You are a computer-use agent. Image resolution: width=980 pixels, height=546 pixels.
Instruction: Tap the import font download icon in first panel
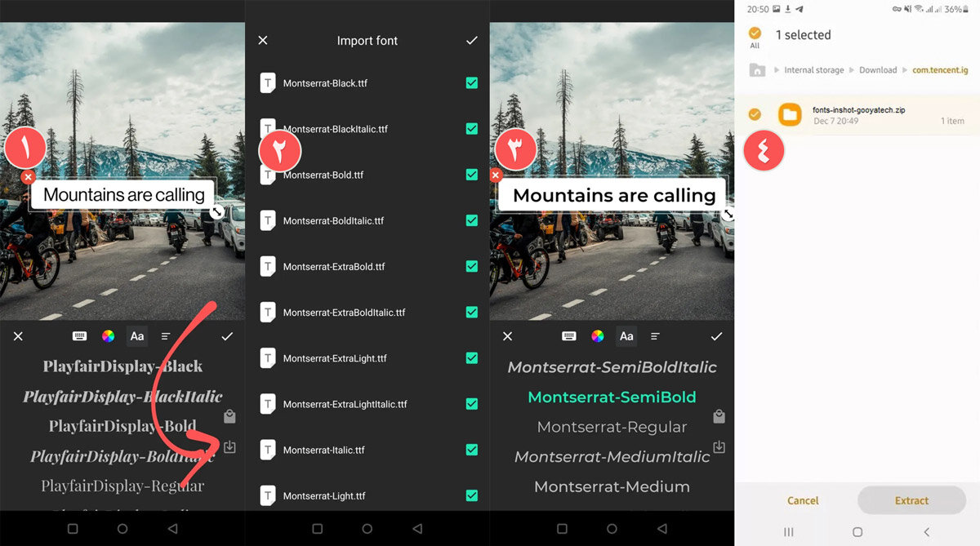(x=229, y=447)
